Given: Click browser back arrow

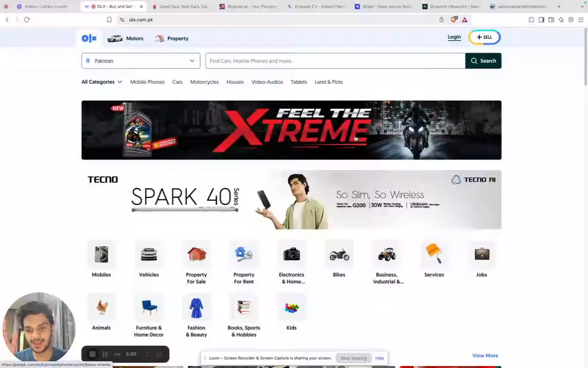Looking at the screenshot, I should (7, 19).
